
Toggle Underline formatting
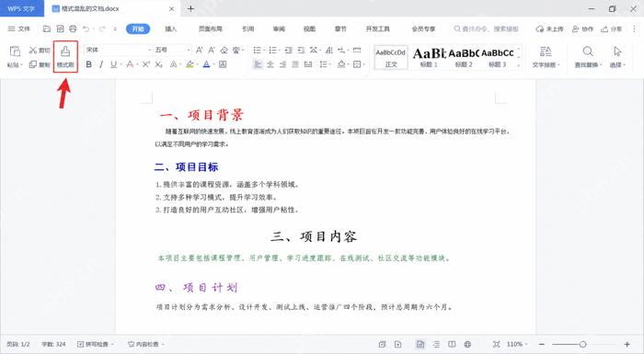pos(113,64)
